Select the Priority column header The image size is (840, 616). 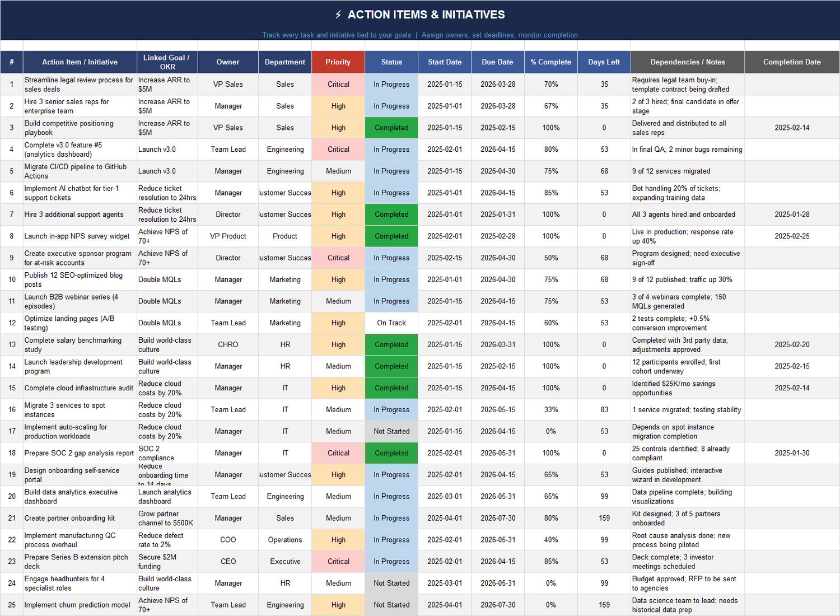338,62
